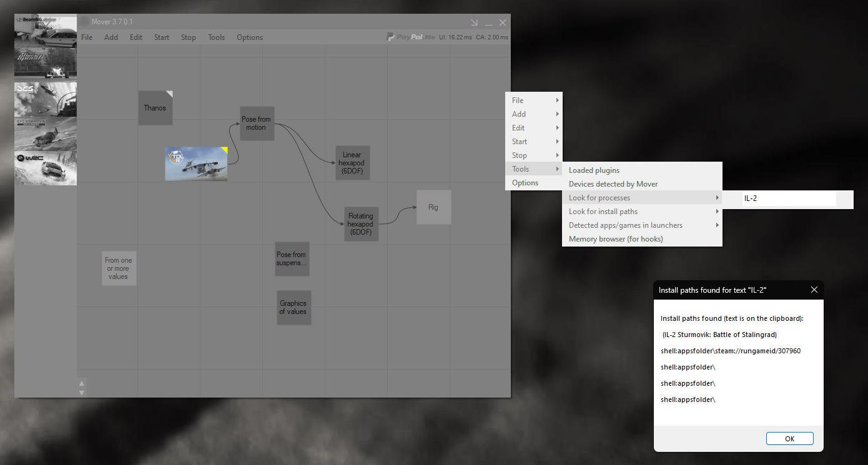
Task: Click the up triangle arrow at canvas bottom-left
Action: point(82,383)
